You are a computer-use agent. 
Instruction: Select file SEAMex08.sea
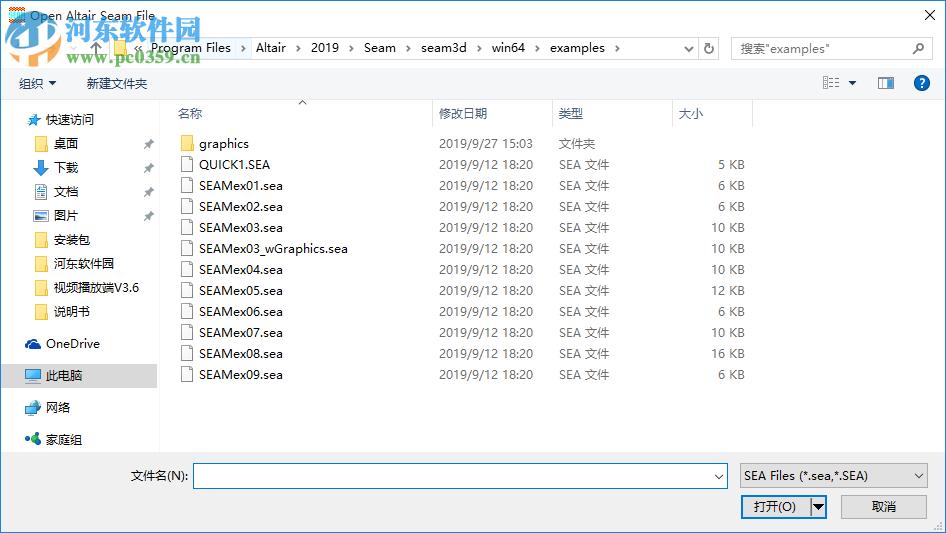tap(240, 354)
